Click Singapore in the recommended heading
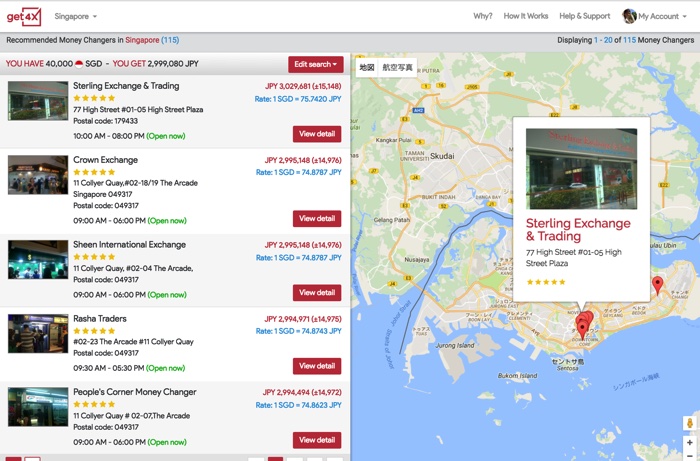 142,40
